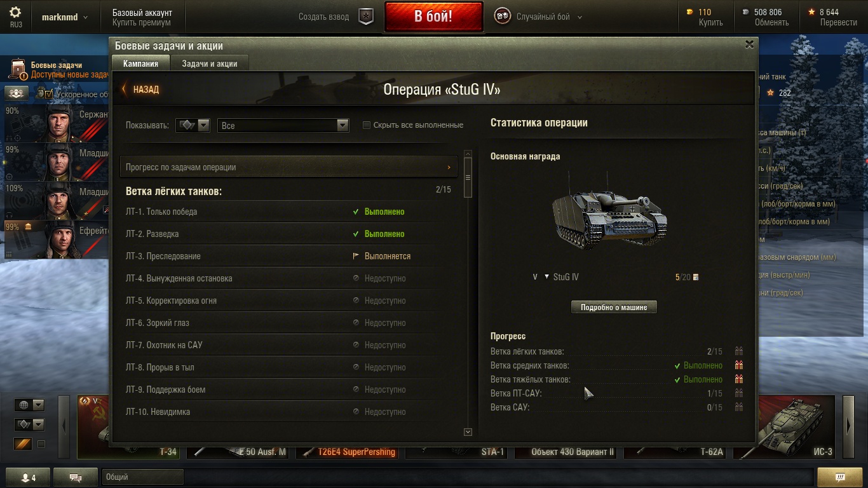Open the Все filter dropdown
Viewport: 868px width, 488px height.
coord(283,125)
